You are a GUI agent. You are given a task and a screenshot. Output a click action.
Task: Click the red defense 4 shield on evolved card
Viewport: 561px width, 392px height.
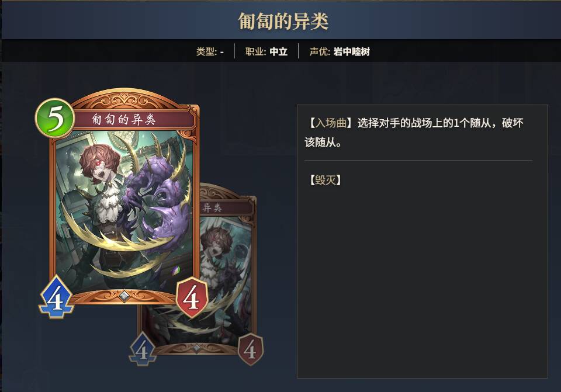tap(251, 349)
